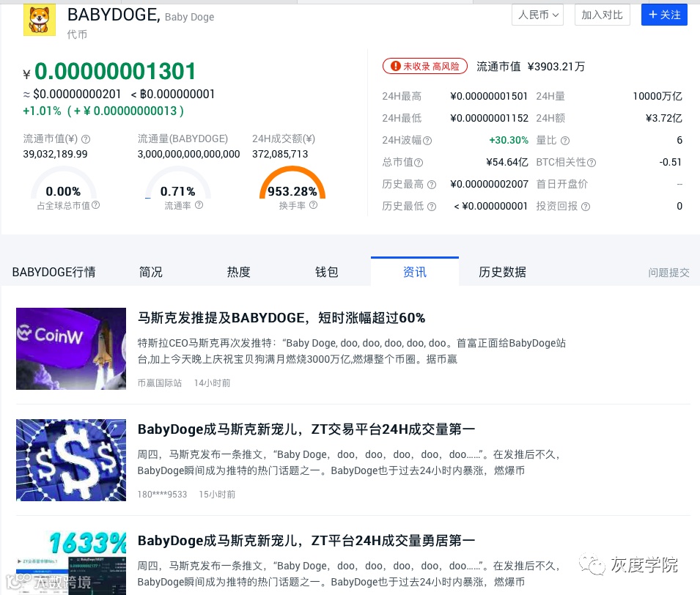This screenshot has width=700, height=595.
Task: Click the ¥54.64亿 total market cap
Action: point(507,162)
